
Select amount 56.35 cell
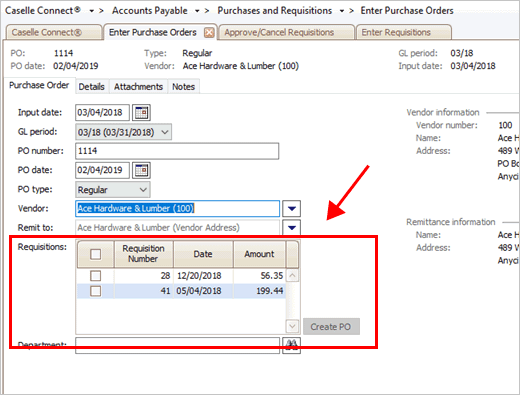coord(259,276)
